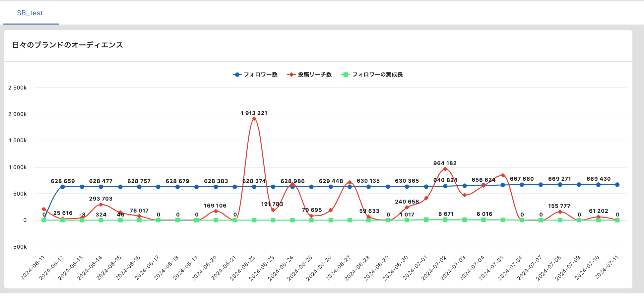644x305 pixels.
Task: Select the red diamond marker at 169 106
Action: pos(216,211)
